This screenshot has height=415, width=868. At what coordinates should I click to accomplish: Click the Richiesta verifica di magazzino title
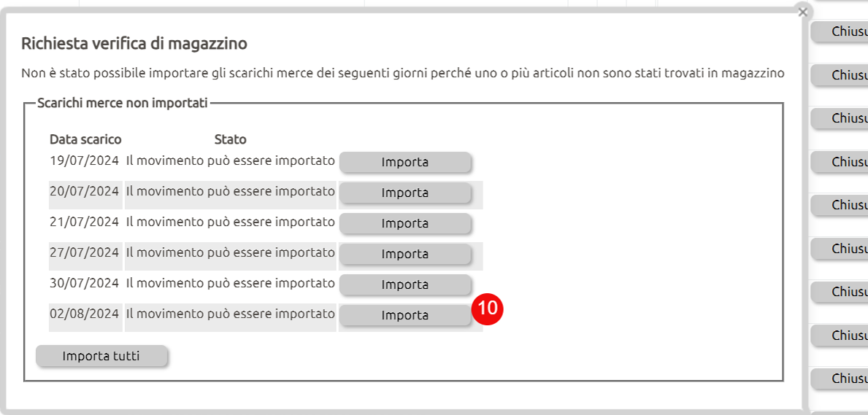134,43
